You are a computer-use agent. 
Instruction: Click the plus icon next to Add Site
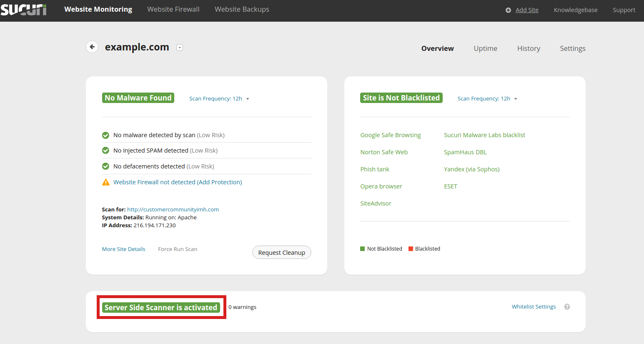(x=508, y=10)
